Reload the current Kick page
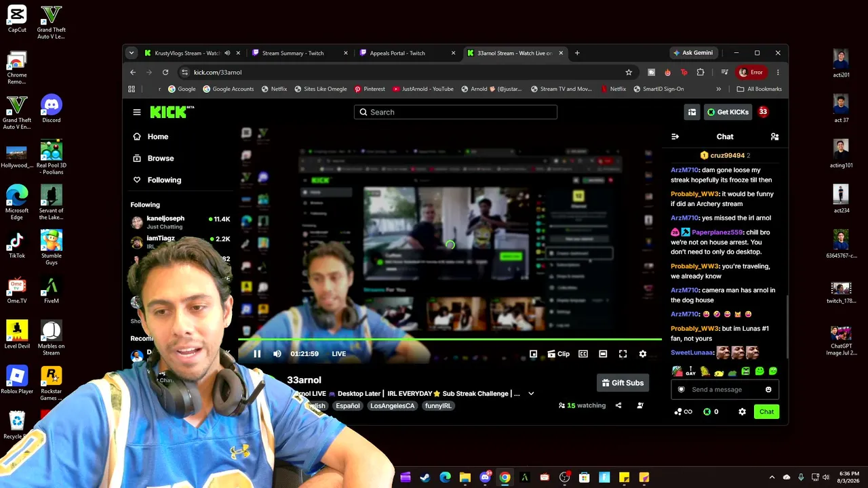The height and width of the screenshot is (488, 868). 165,73
